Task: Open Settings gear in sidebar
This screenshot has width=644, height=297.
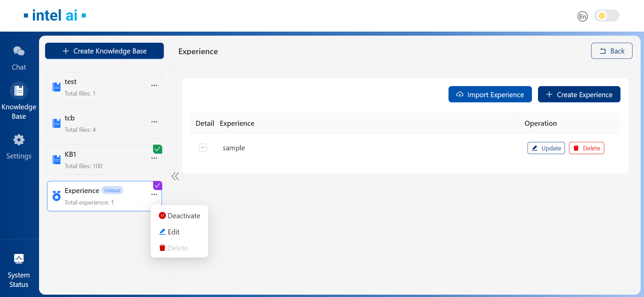Action: pyautogui.click(x=19, y=140)
